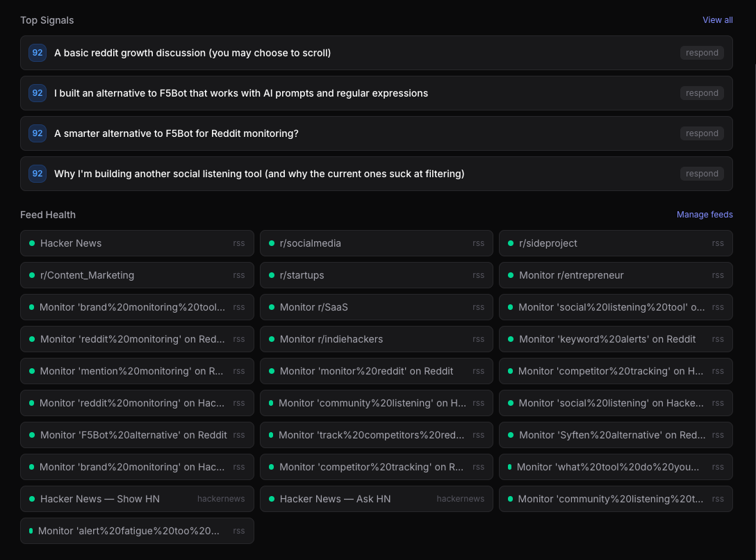
Task: Open Monitor 'keyword%20alerts' on Reddit feed
Action: pos(615,339)
